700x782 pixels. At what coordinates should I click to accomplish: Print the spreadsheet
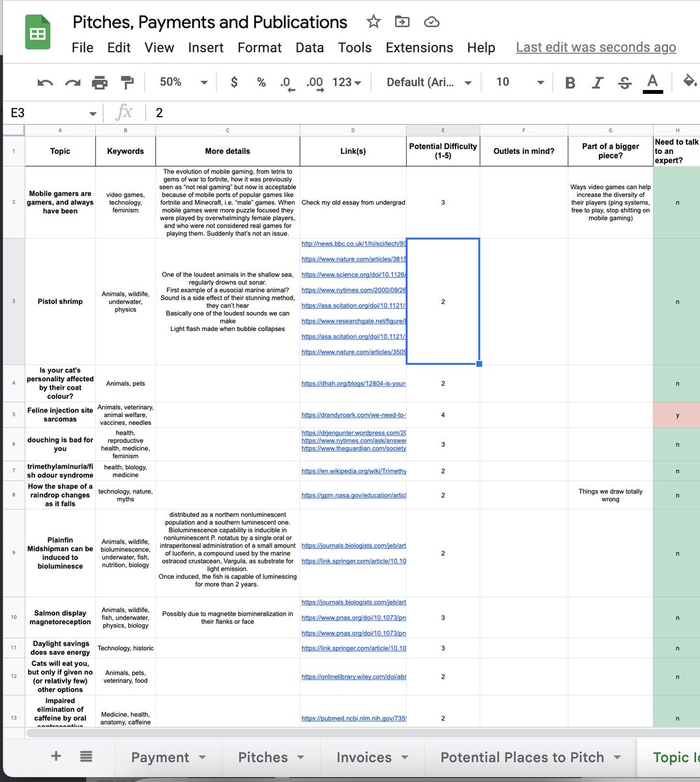pos(100,82)
